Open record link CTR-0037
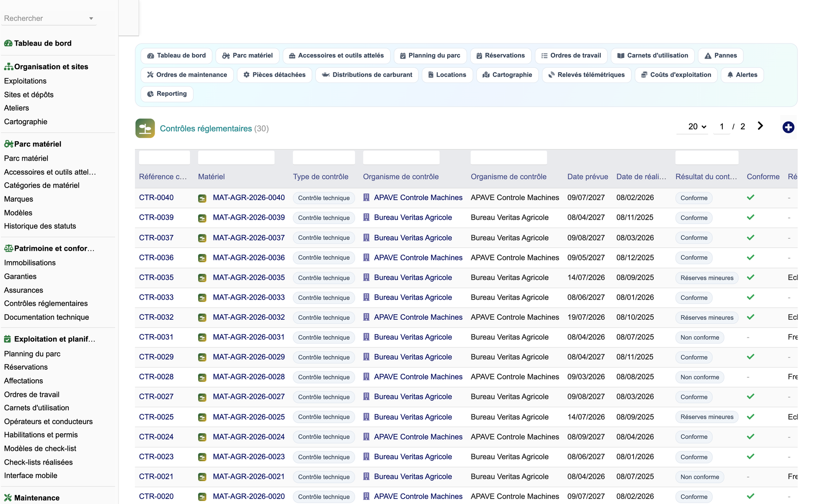This screenshot has height=504, width=815. point(156,238)
